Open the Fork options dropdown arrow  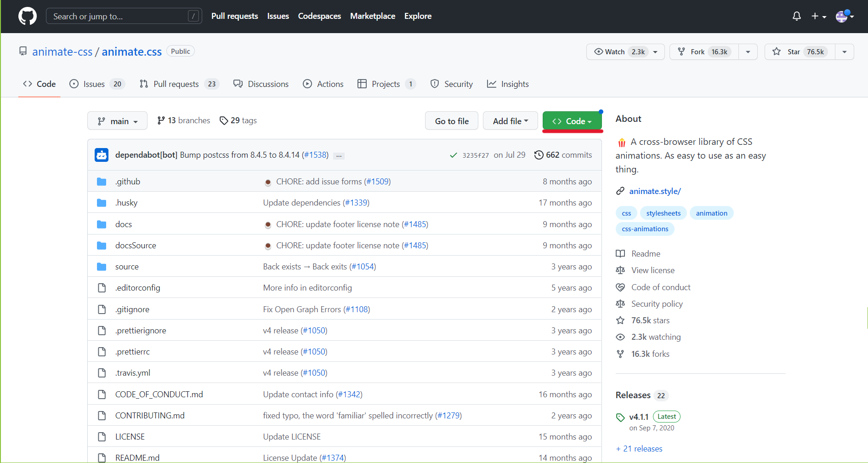(x=748, y=52)
